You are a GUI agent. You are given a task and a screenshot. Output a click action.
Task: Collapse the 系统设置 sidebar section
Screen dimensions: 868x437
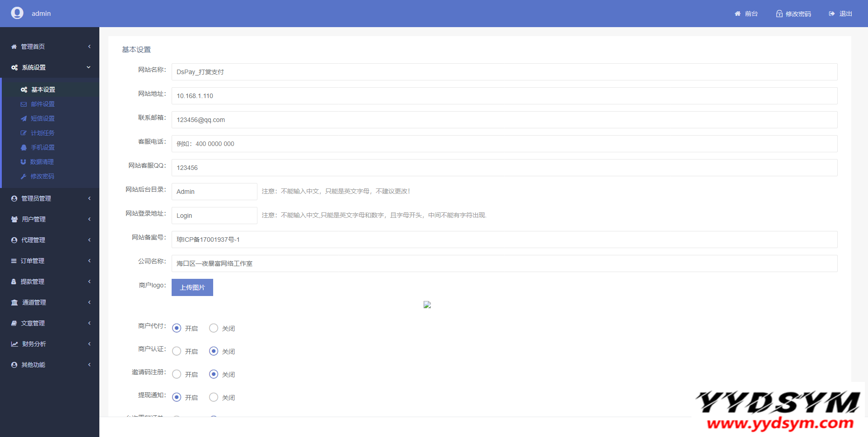point(89,67)
